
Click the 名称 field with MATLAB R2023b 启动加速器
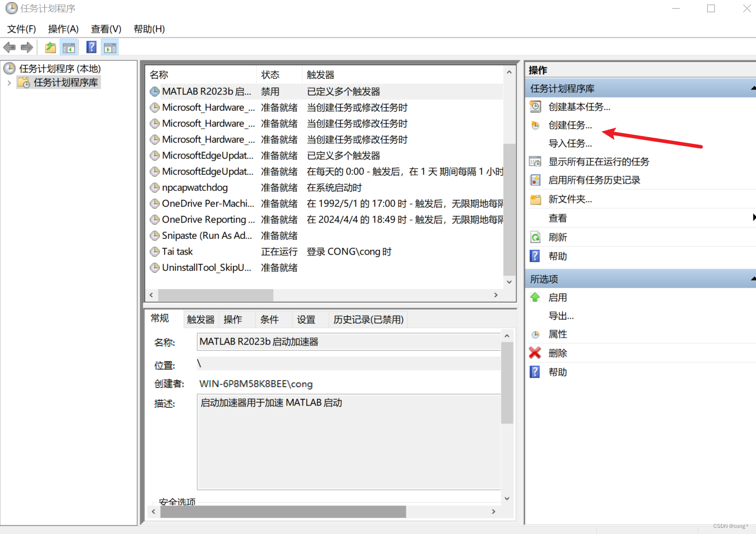coord(349,341)
